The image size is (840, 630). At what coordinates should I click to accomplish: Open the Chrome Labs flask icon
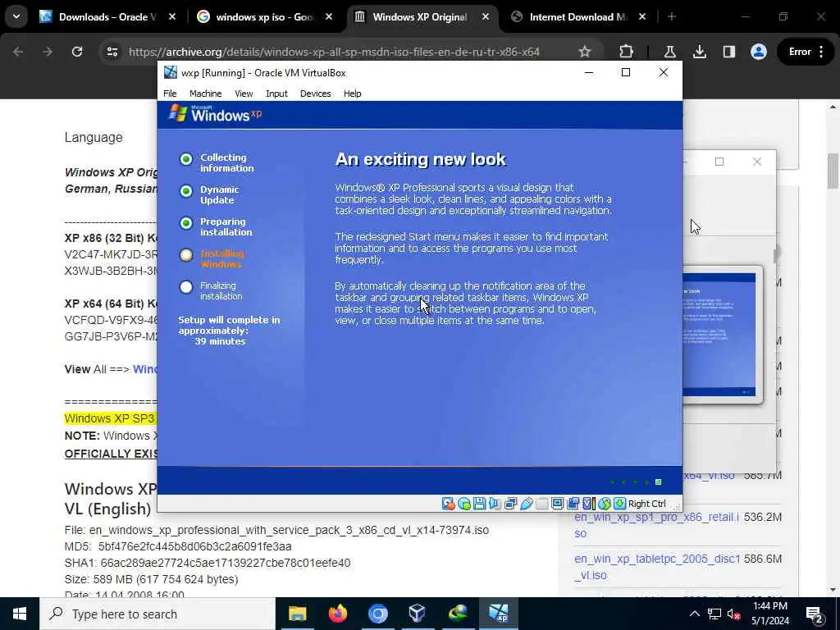(x=669, y=52)
